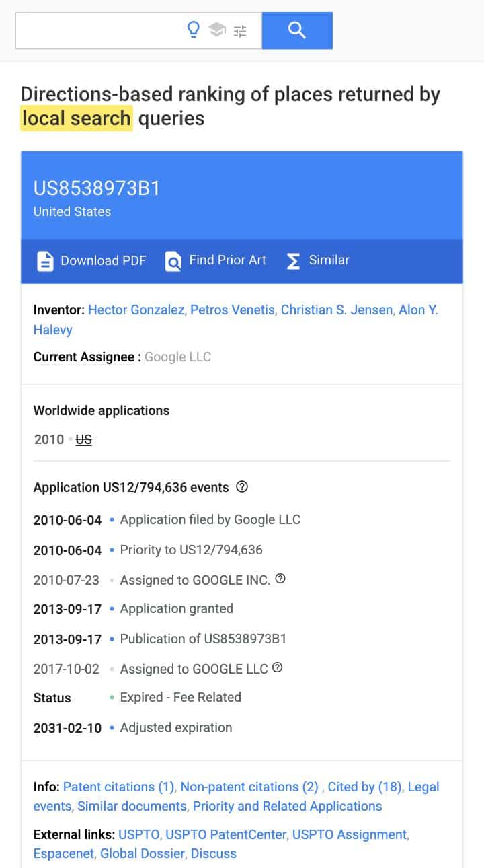This screenshot has width=484, height=868.
Task: Click United States country label
Action: [72, 212]
